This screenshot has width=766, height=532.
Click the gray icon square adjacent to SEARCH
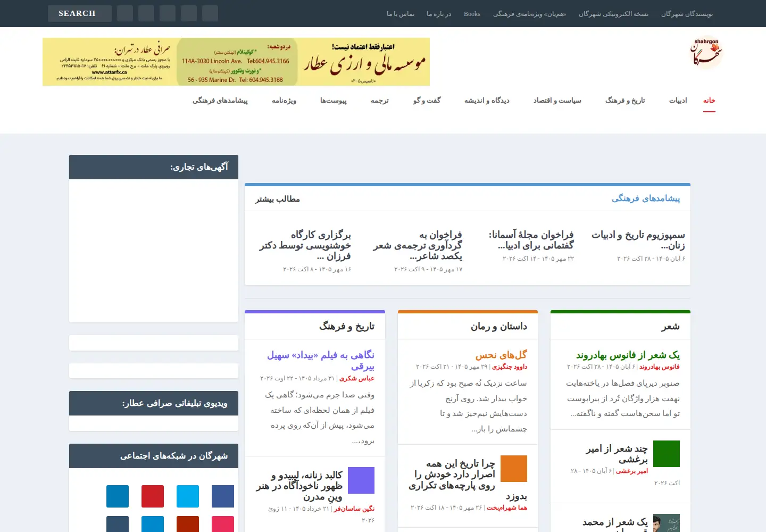click(125, 13)
